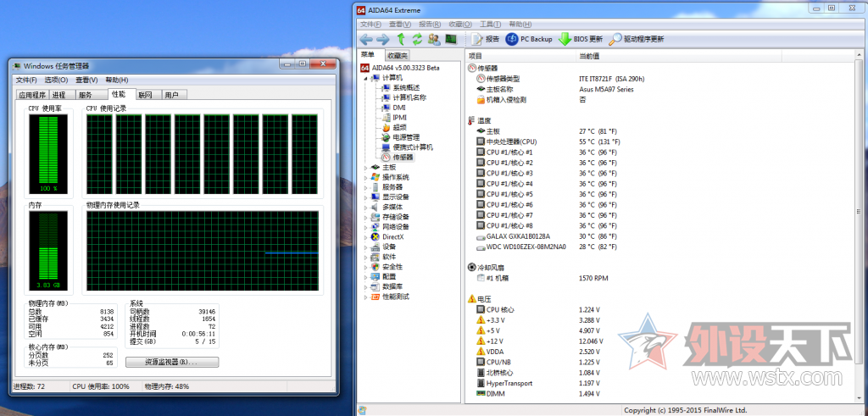
Task: Select 中央处理器(CPU) temperature row
Action: click(x=547, y=141)
